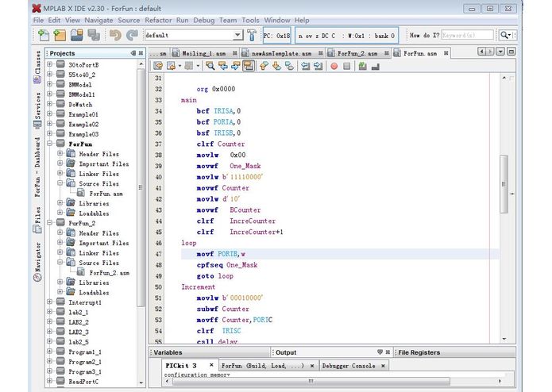This screenshot has height=392, width=552.
Task: Click the Stop Macro Recording icon
Action: [347, 66]
